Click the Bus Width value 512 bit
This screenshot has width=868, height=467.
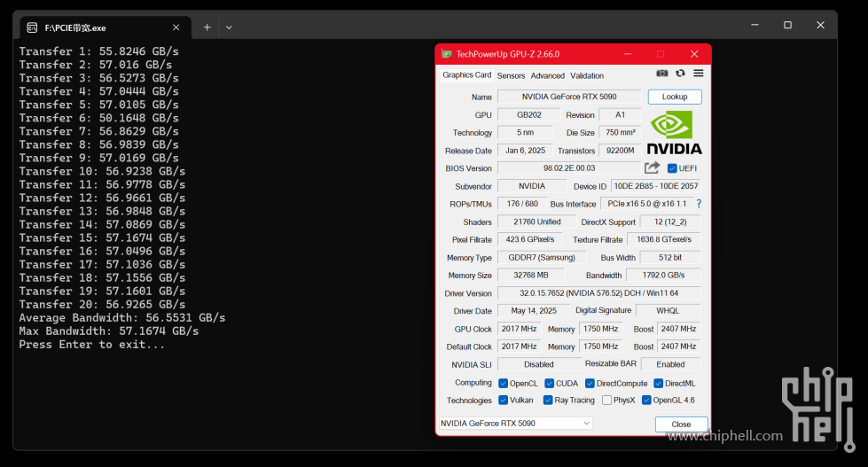click(669, 257)
